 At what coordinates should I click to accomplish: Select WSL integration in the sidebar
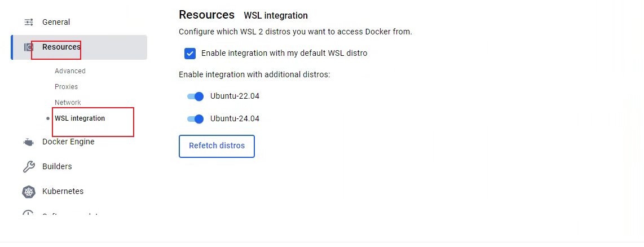[x=80, y=118]
